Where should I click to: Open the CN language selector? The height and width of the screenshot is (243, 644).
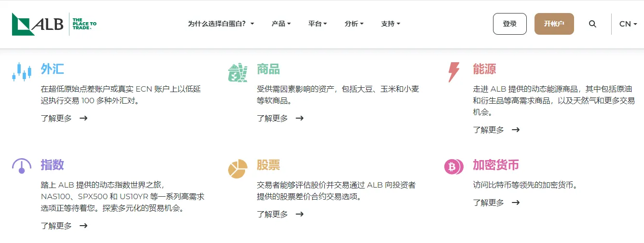[x=628, y=24]
